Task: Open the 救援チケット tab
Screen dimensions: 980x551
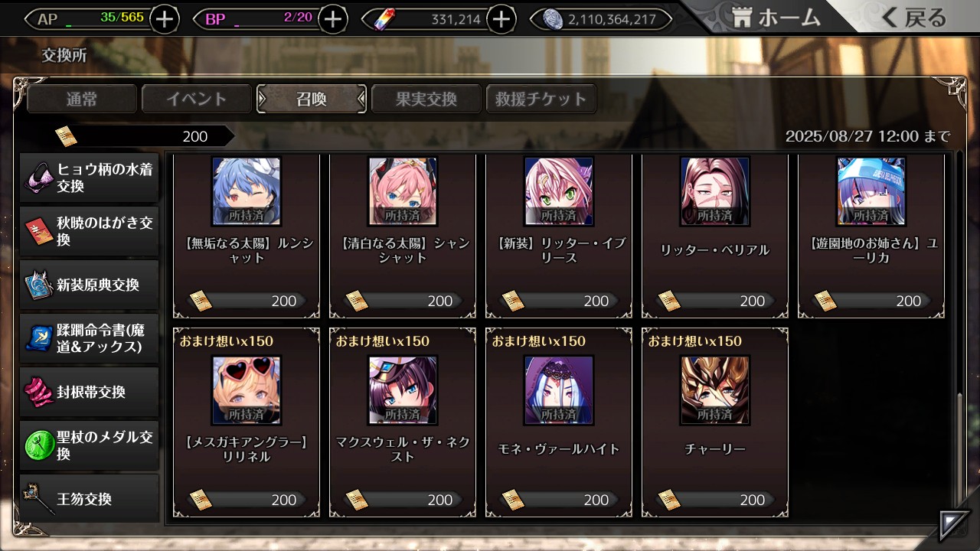Action: (541, 99)
